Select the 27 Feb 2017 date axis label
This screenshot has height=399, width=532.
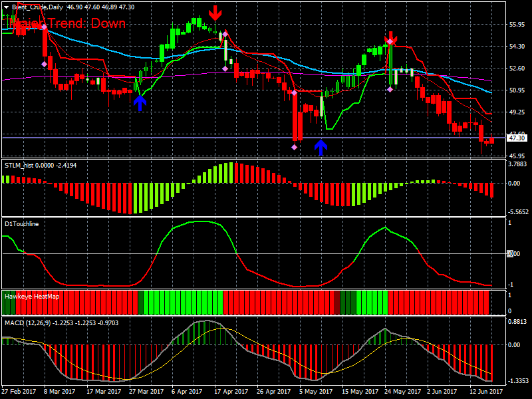pos(20,386)
